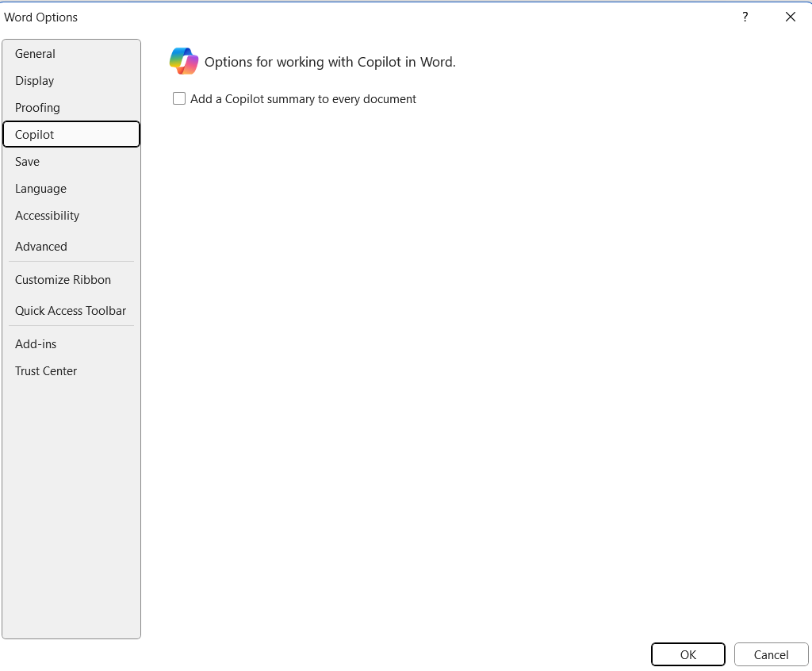Open the Save options category

click(71, 162)
